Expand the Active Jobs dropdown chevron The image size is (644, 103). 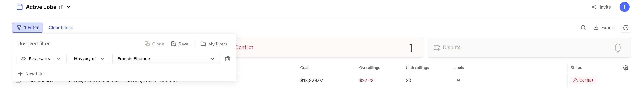(69, 7)
